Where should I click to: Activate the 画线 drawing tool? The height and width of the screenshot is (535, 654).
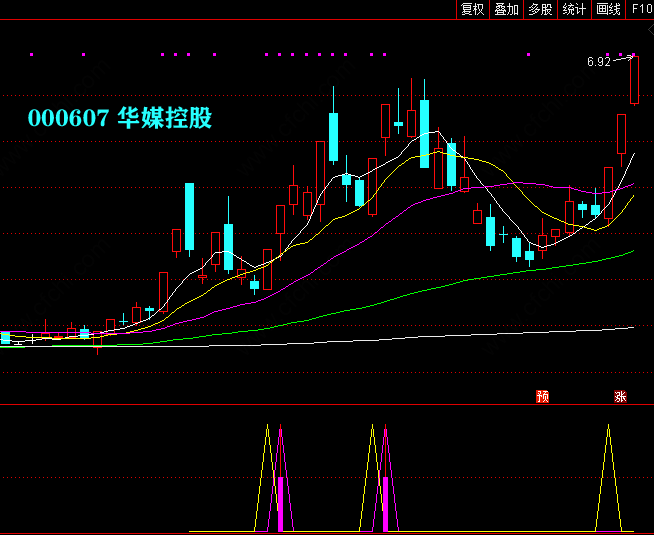608,9
